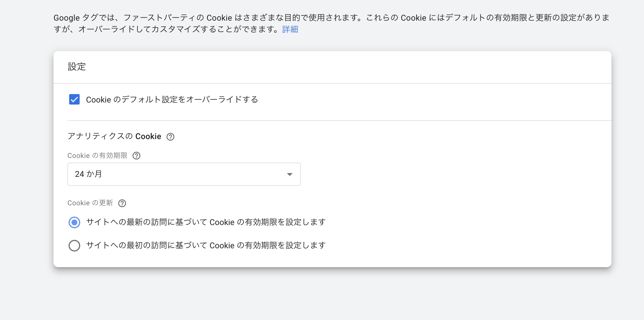The height and width of the screenshot is (320, 644).
Task: Select the first-visit cookie expiry radio button
Action: (74, 246)
